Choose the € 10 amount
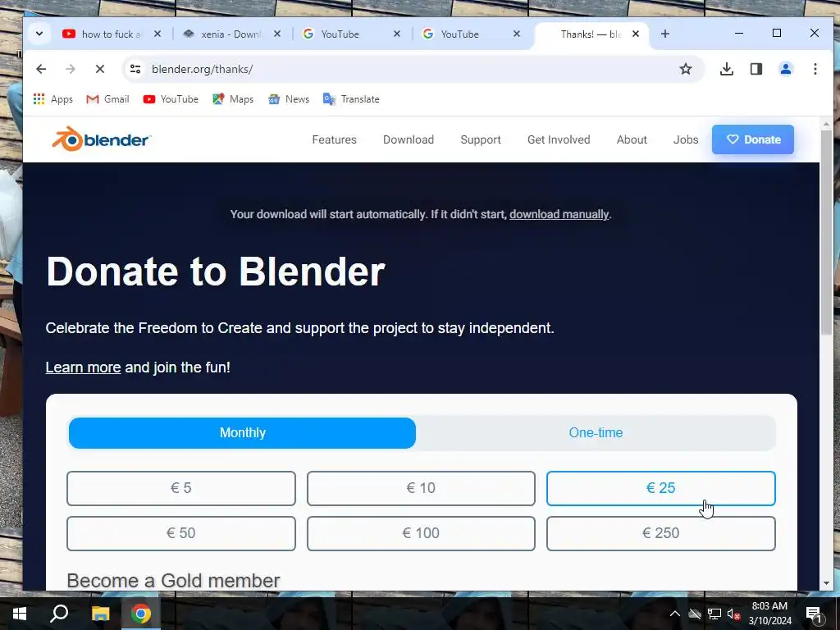The image size is (840, 630). pyautogui.click(x=421, y=488)
